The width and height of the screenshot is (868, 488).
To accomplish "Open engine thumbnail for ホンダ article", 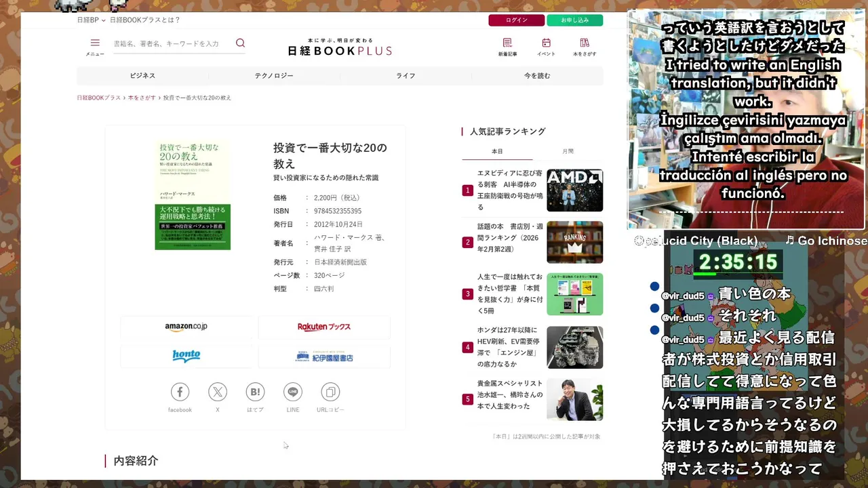I will click(575, 347).
